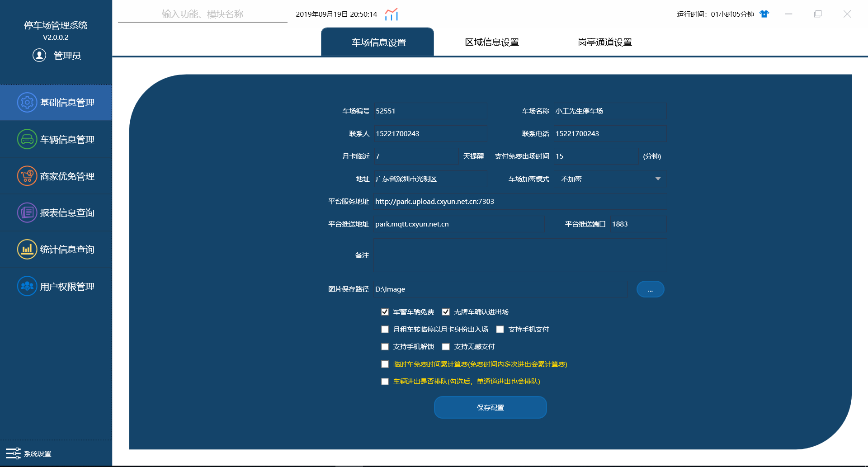Screen dimensions: 868x467
Task: Open 基础信息管理 menu item
Action: pyautogui.click(x=56, y=103)
